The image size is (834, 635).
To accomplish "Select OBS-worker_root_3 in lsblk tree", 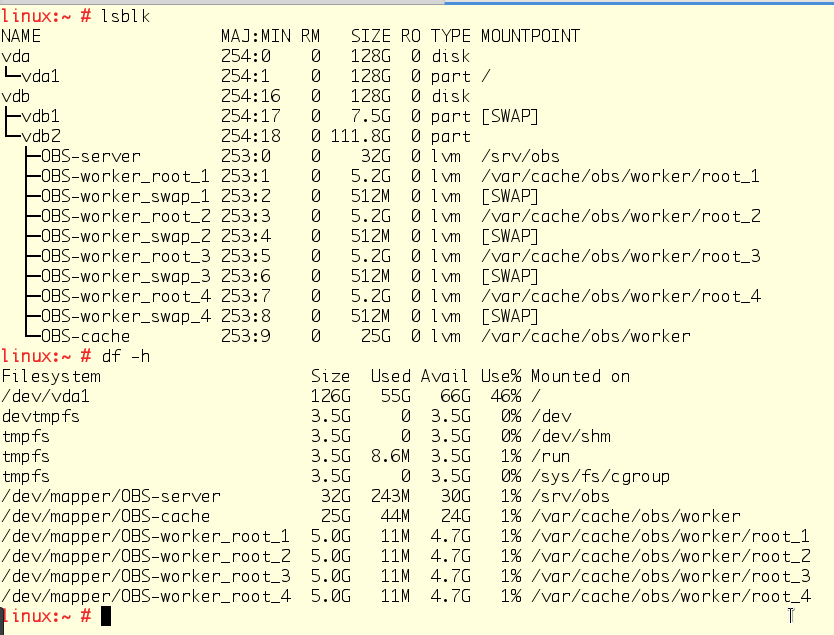I will click(x=126, y=256).
